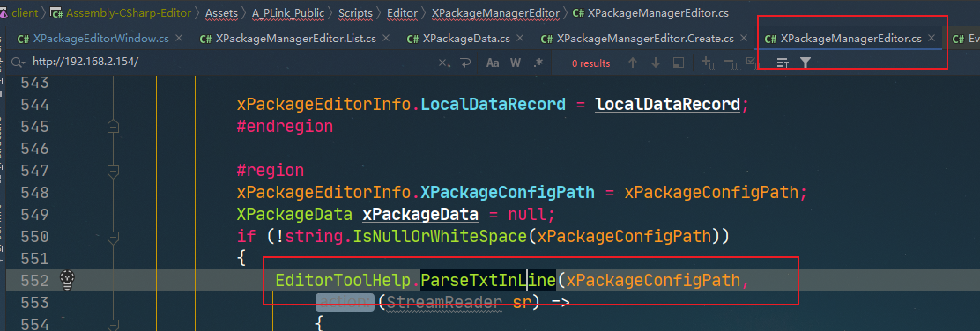The width and height of the screenshot is (980, 331).
Task: Click XPackageConfigPath property on line 548
Action: click(x=509, y=193)
